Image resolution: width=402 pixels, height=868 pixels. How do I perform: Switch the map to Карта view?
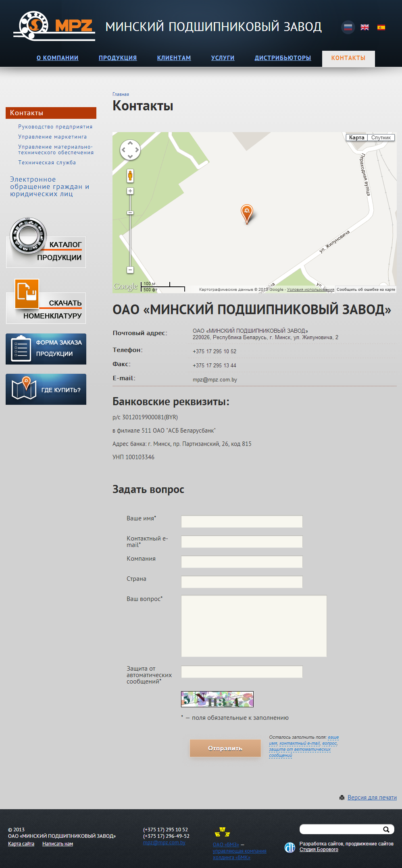click(x=357, y=137)
